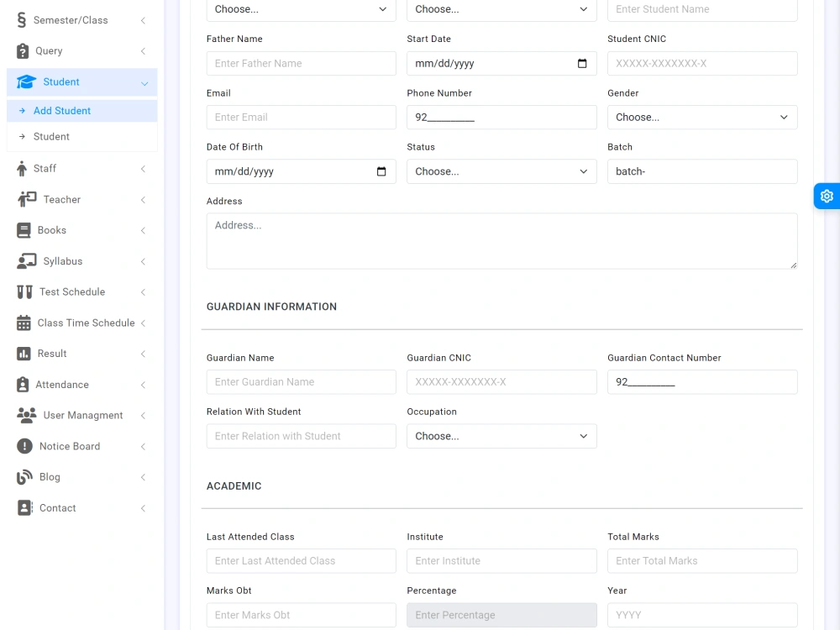This screenshot has height=630, width=840.
Task: Click the Semester/Class section icon
Action: click(x=22, y=20)
